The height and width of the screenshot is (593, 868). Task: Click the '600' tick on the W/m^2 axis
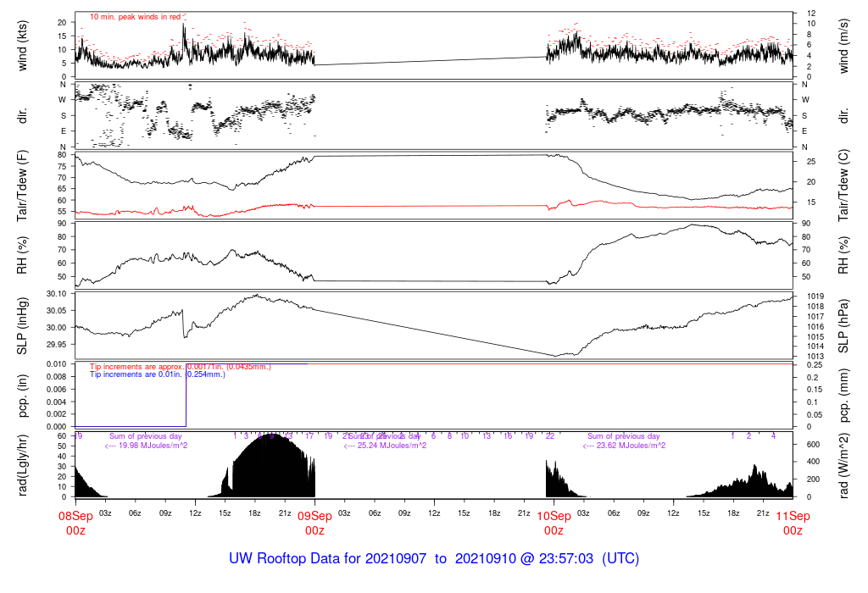click(813, 444)
